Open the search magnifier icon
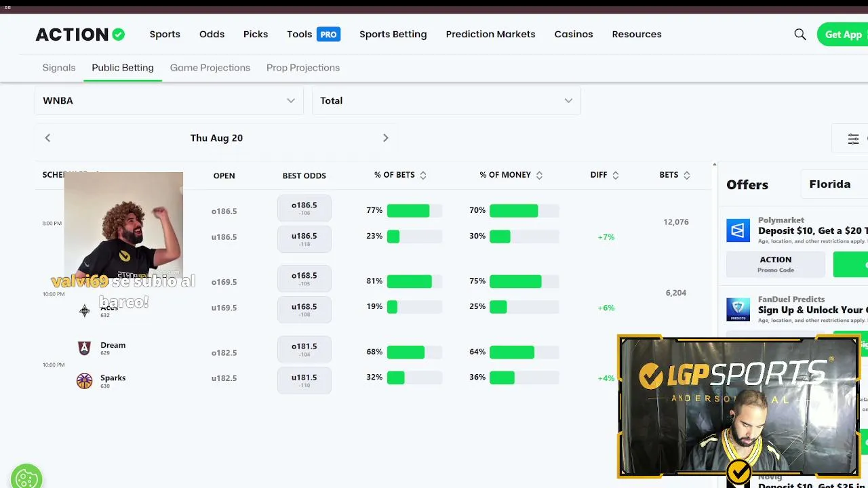This screenshot has height=488, width=868. coord(800,34)
